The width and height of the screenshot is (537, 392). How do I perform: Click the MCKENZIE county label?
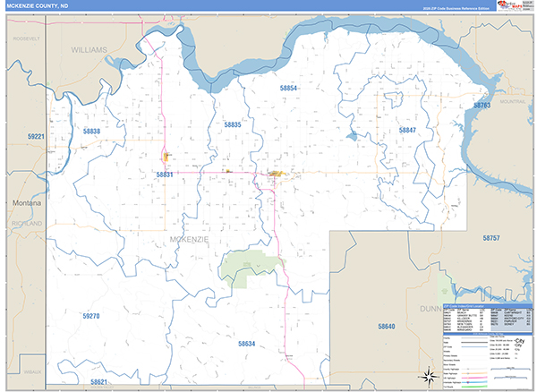pos(189,240)
